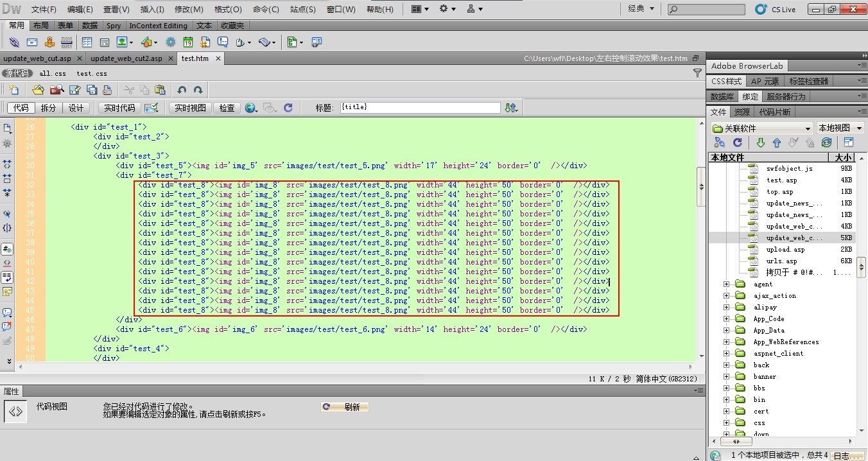This screenshot has height=461, width=868.
Task: Click the Insert Table icon
Action: 87,42
